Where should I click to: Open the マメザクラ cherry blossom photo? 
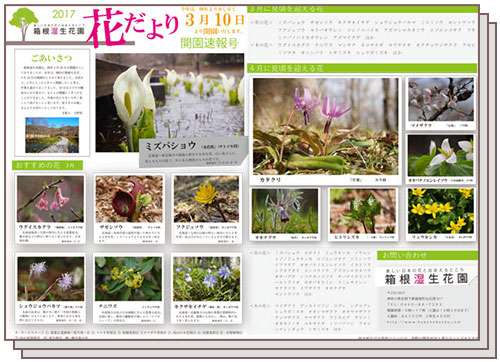[441, 99]
